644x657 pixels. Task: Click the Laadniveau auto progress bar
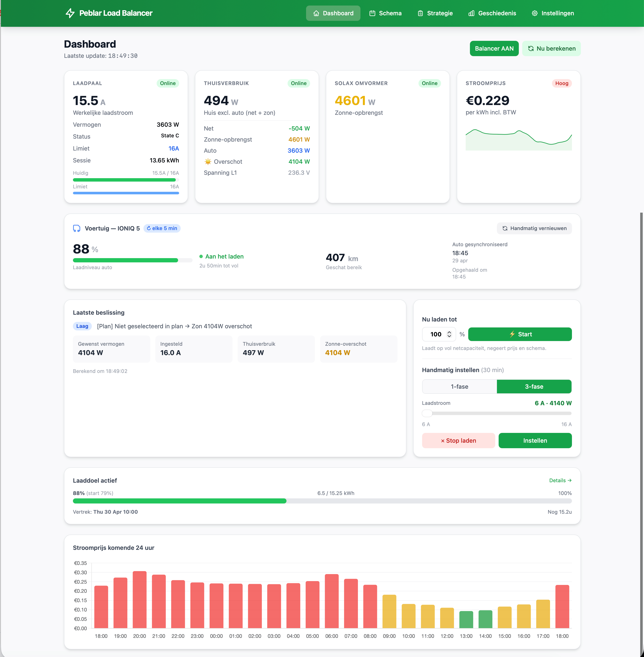[133, 260]
